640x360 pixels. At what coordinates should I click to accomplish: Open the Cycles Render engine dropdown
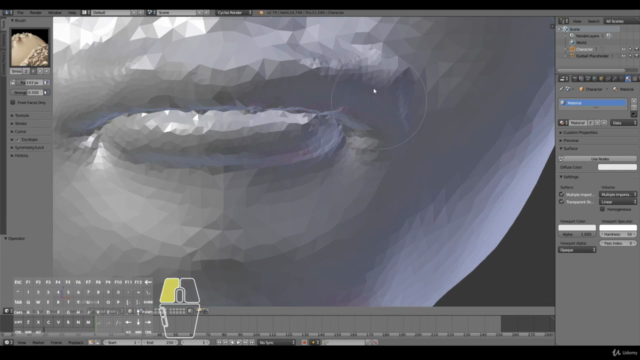coord(234,13)
